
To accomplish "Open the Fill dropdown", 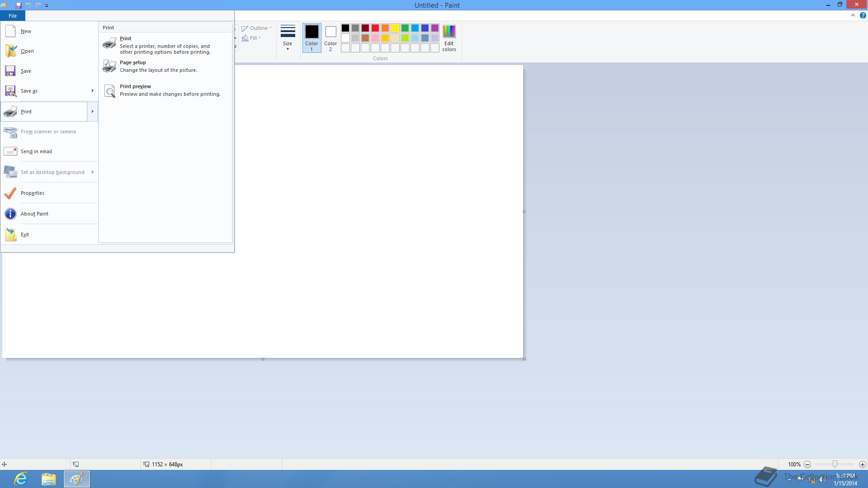I will pos(251,38).
